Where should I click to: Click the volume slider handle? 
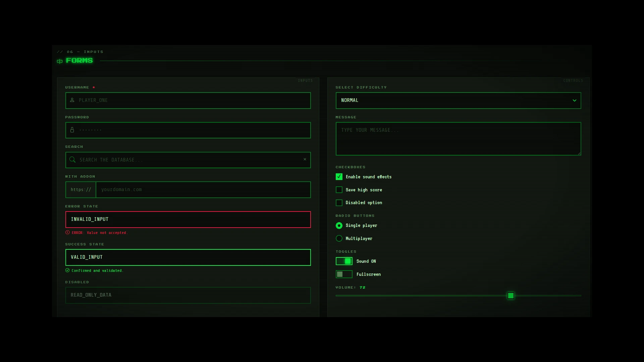click(x=511, y=296)
